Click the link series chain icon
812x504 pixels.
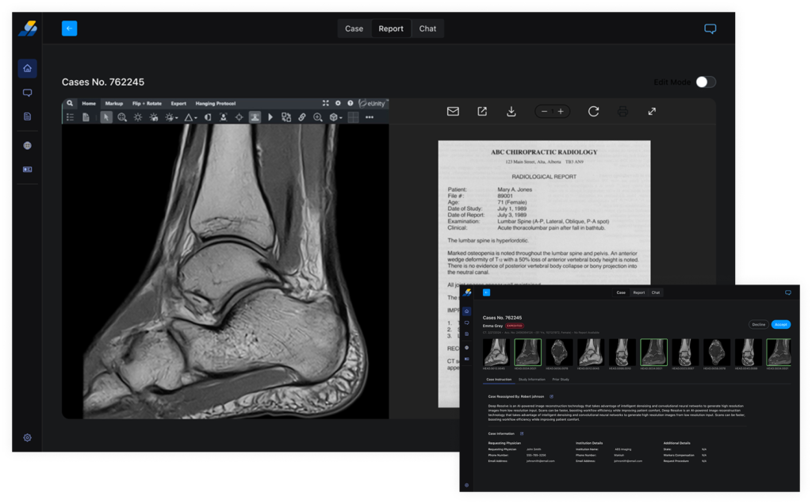click(x=302, y=117)
